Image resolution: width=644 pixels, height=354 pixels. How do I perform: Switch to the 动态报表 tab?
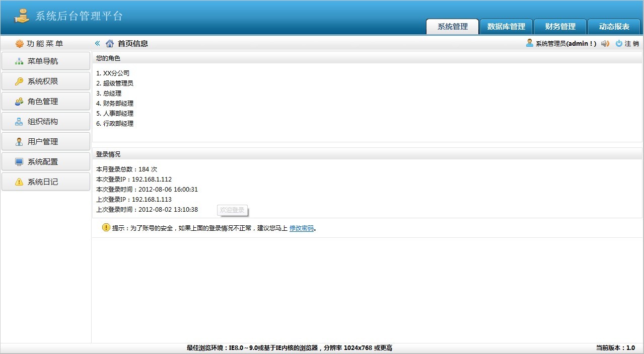pyautogui.click(x=614, y=27)
